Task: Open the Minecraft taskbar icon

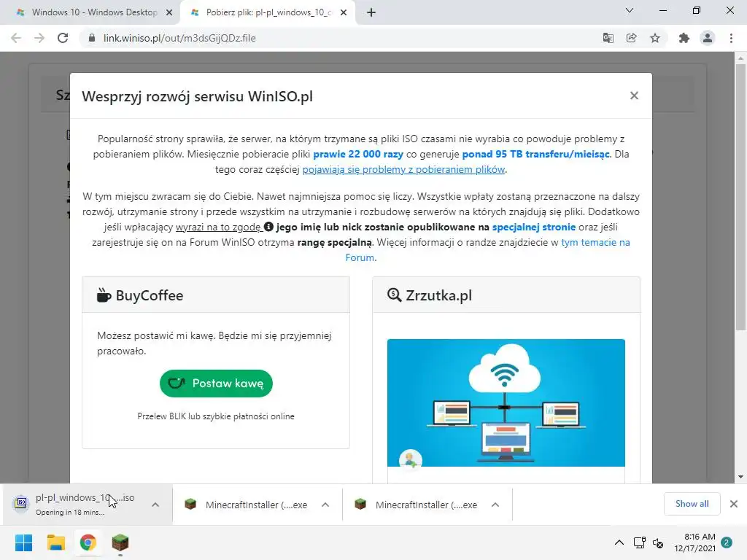Action: click(x=120, y=542)
